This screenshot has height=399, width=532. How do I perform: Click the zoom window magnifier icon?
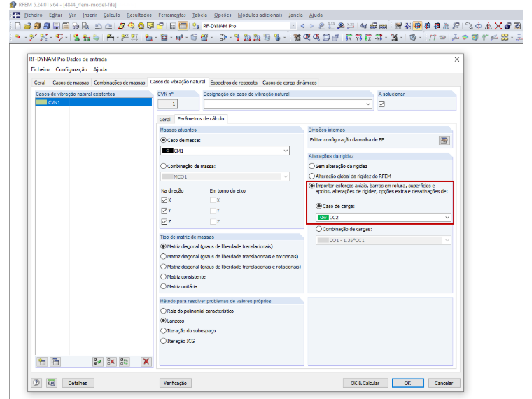pos(307,37)
